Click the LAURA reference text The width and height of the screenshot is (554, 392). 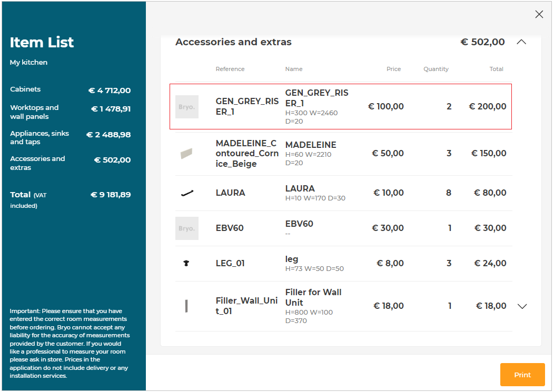pyautogui.click(x=230, y=193)
